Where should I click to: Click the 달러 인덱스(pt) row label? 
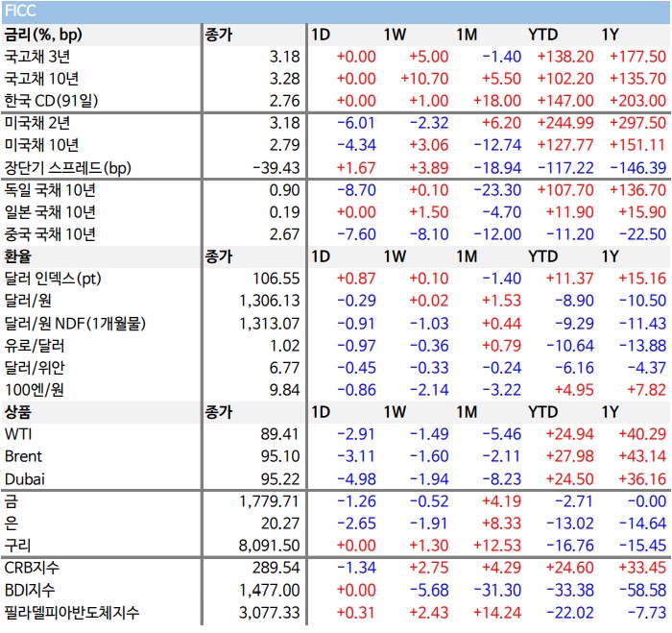click(53, 279)
